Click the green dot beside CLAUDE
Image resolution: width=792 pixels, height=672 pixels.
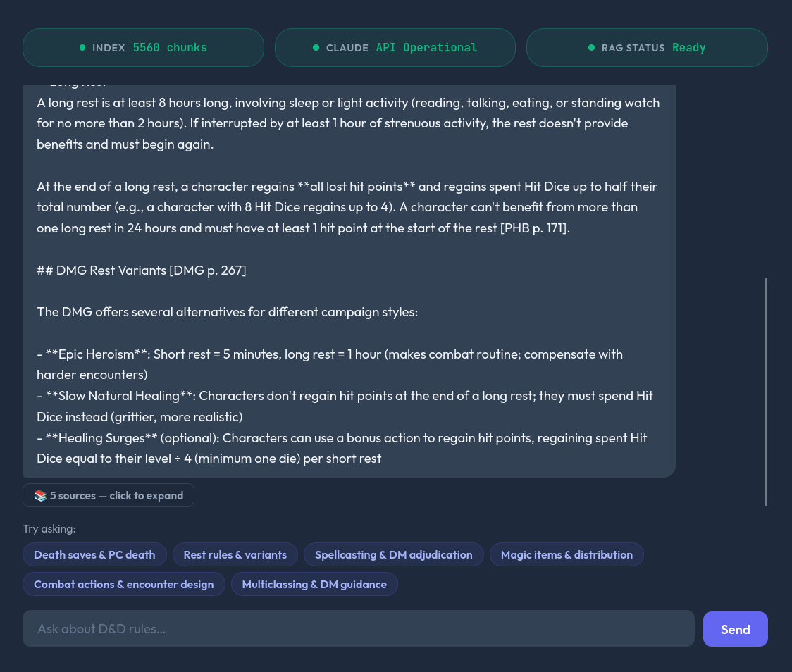point(316,48)
